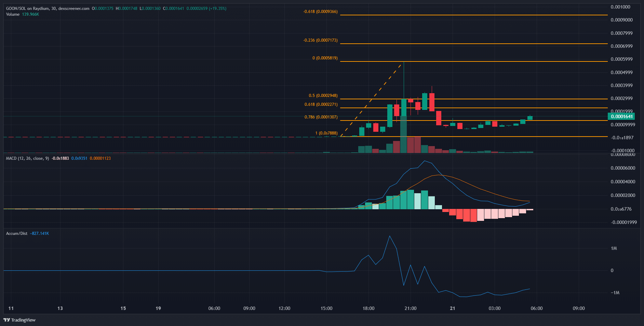
Task: Click the 0.001000 price scale label
Action: click(x=620, y=7)
